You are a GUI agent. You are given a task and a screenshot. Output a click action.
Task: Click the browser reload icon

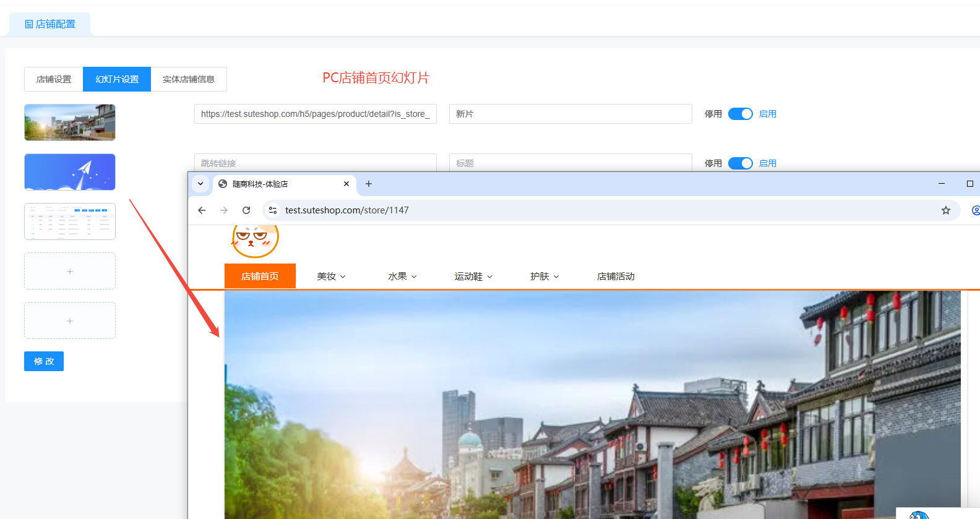click(246, 210)
